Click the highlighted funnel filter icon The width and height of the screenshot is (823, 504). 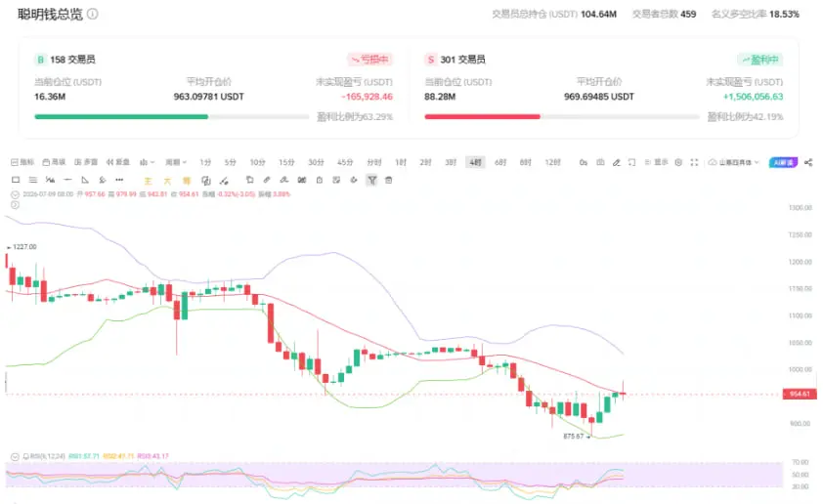(x=371, y=180)
